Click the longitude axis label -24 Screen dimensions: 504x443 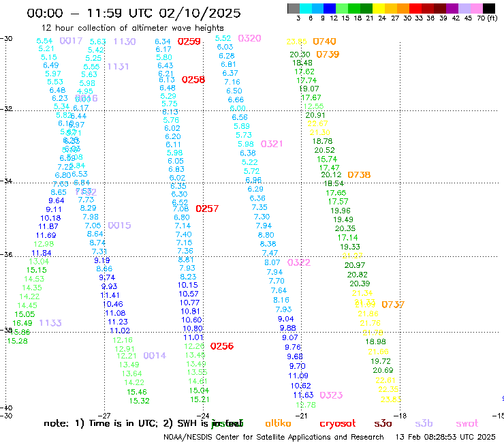(x=203, y=416)
